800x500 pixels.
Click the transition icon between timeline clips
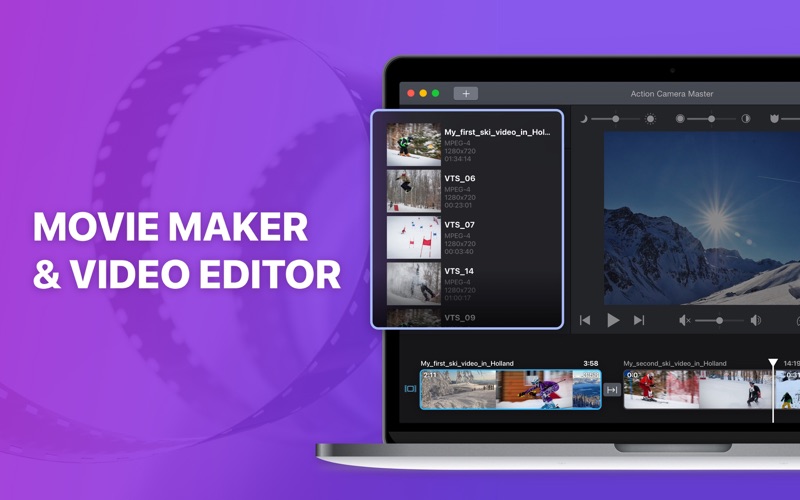tap(612, 390)
